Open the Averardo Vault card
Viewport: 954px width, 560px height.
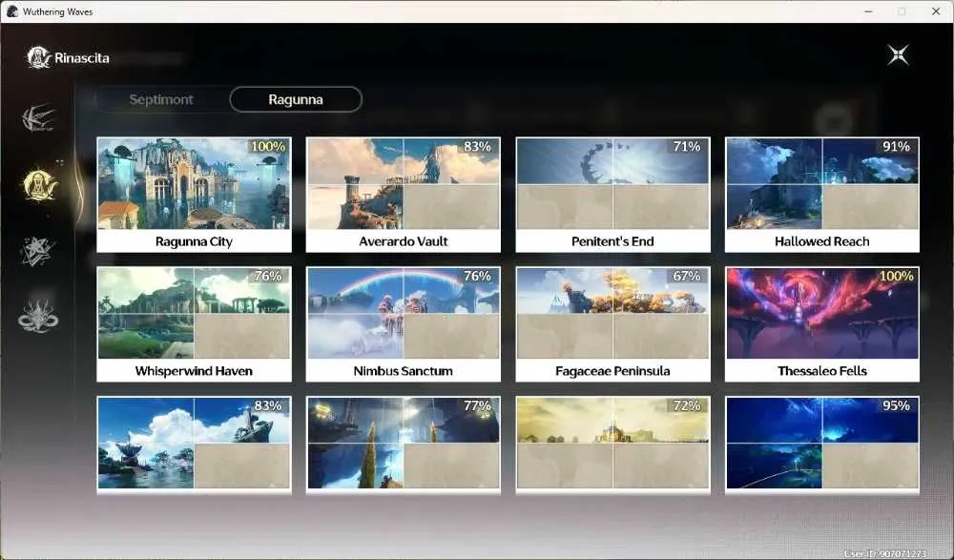(404, 195)
